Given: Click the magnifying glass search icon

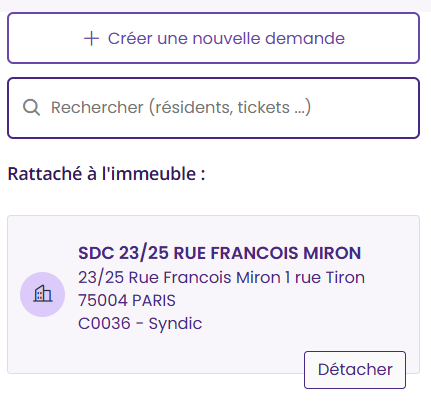Looking at the screenshot, I should click(32, 108).
